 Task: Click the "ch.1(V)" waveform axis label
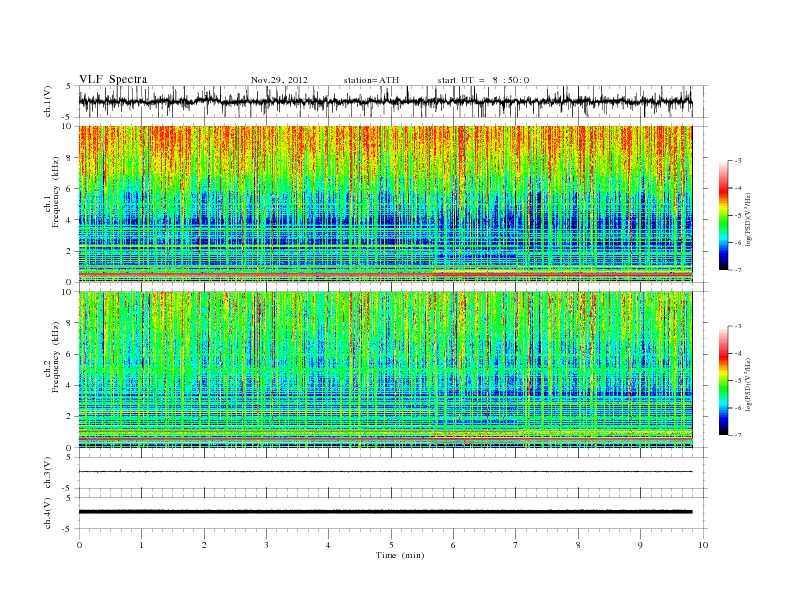click(x=48, y=101)
